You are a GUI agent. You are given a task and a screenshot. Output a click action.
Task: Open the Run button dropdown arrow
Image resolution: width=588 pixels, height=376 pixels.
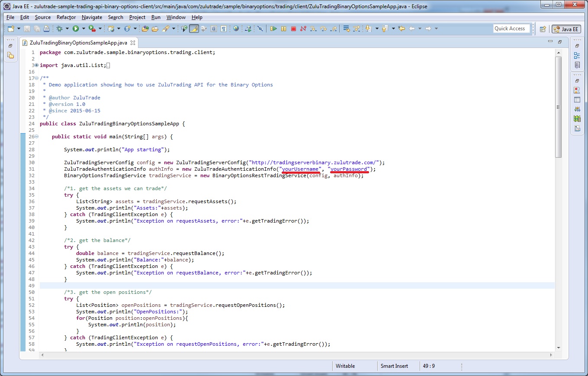(83, 29)
